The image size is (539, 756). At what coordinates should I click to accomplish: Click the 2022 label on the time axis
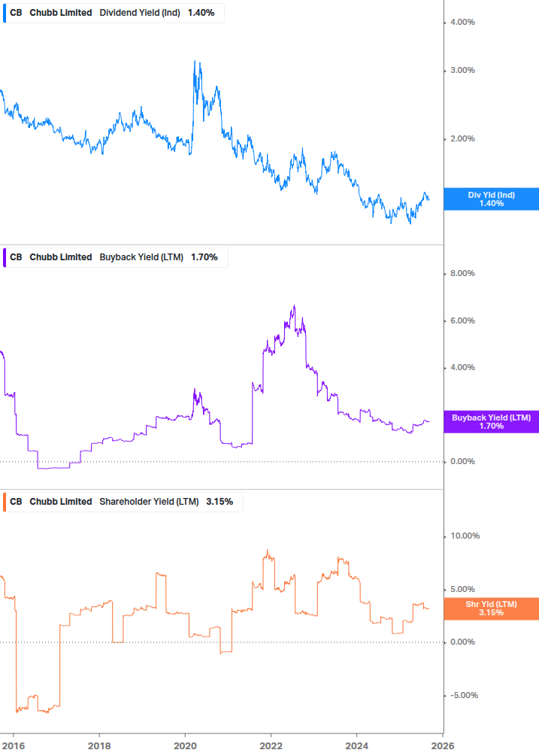(271, 746)
